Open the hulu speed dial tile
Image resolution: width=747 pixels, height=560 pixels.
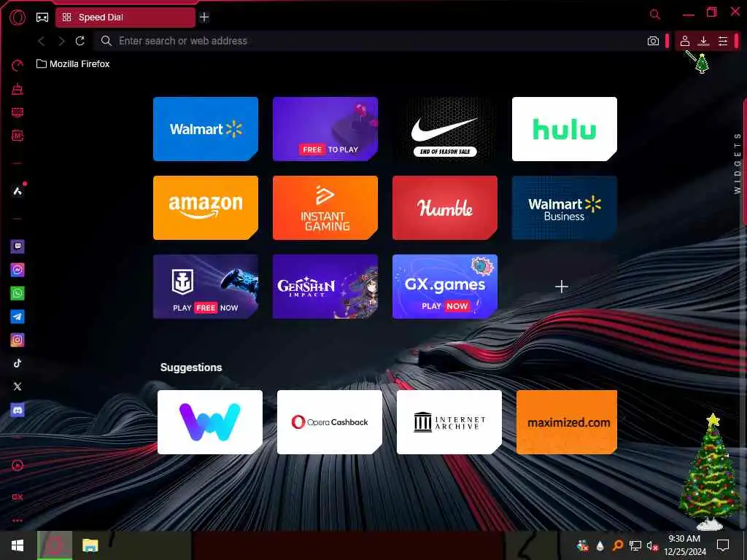coord(564,128)
